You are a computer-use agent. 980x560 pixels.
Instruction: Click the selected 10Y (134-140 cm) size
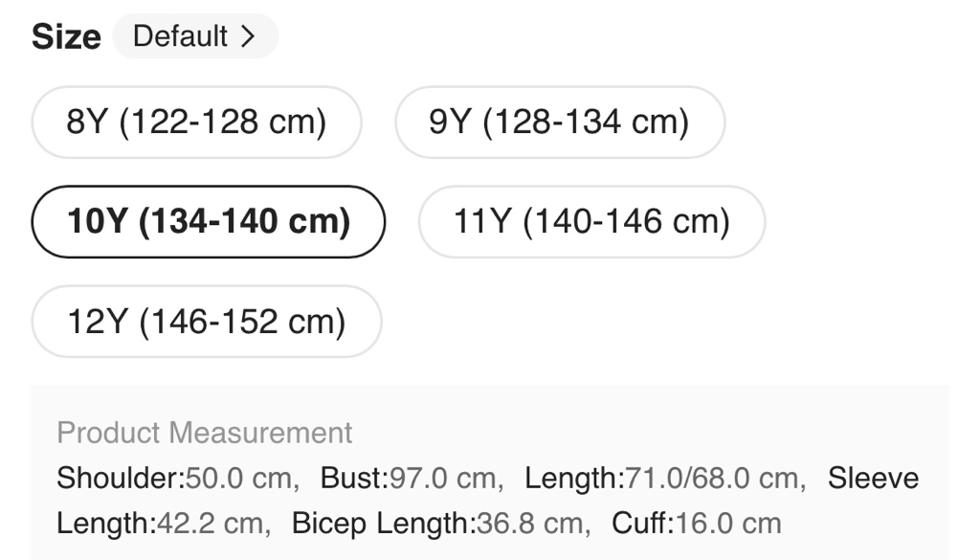point(209,222)
